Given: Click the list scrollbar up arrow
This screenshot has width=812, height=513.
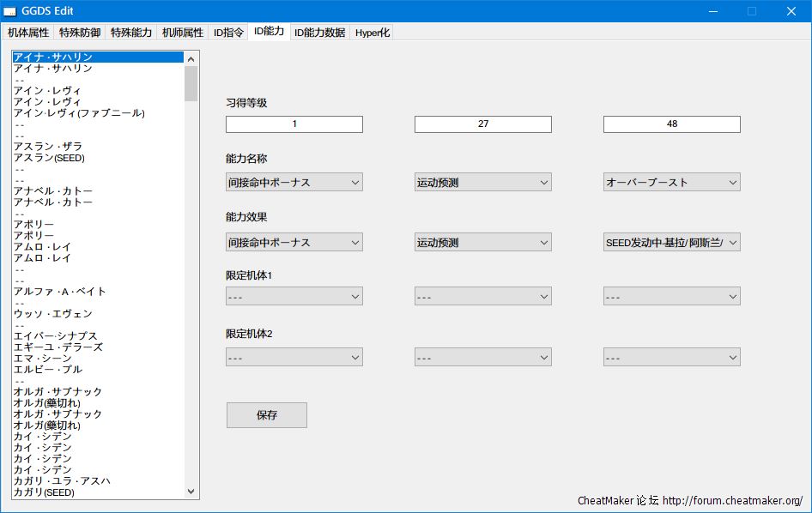Looking at the screenshot, I should (191, 59).
